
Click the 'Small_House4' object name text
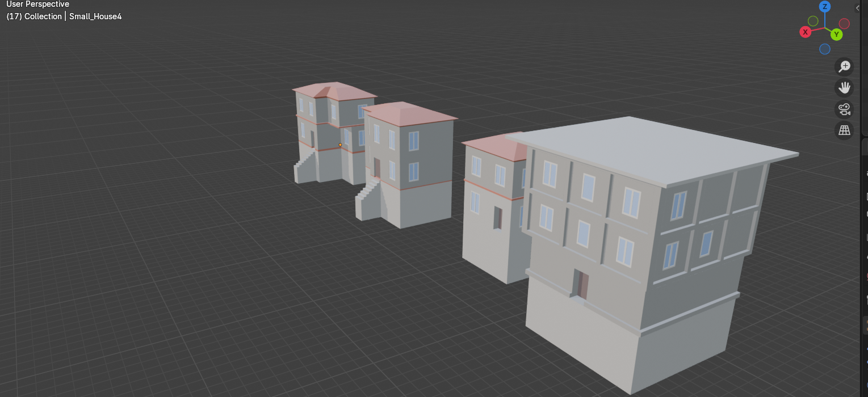[x=95, y=16]
